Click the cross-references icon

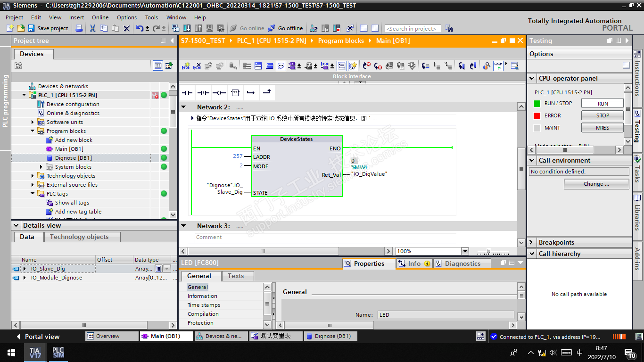click(x=350, y=28)
